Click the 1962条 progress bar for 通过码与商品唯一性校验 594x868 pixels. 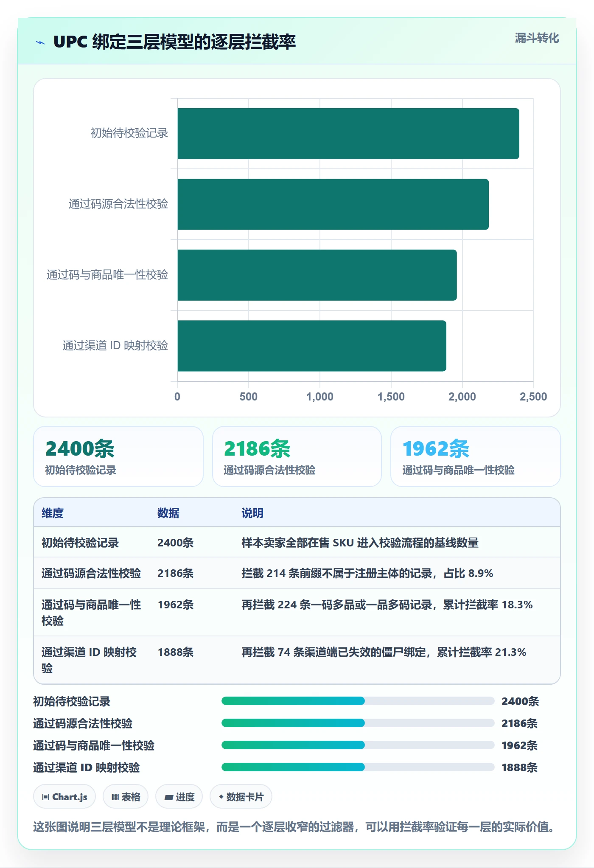[x=358, y=745]
